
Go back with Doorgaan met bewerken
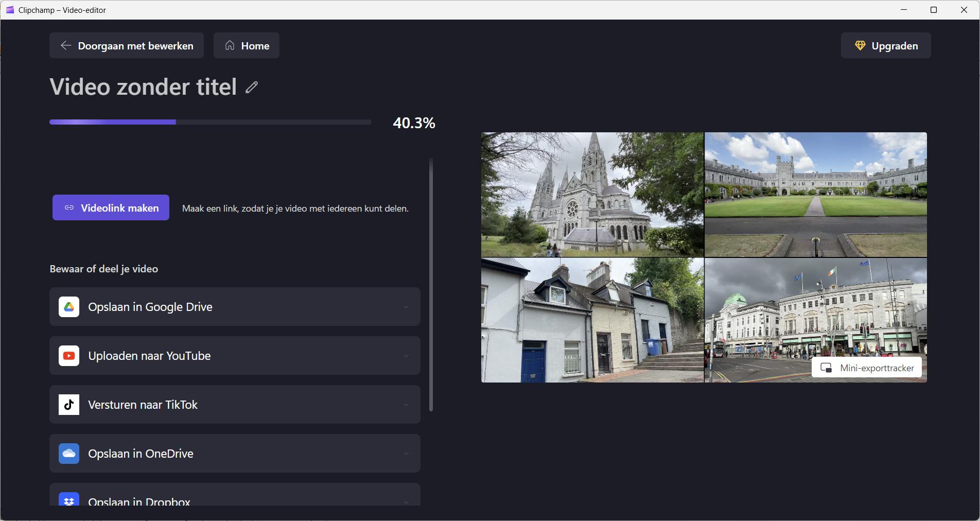(x=127, y=45)
